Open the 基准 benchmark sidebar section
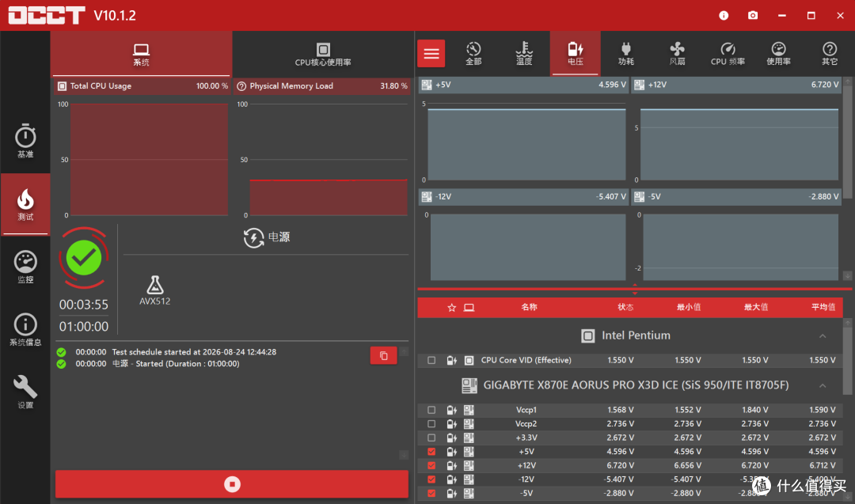Screen dimensions: 855x504 (x=25, y=140)
